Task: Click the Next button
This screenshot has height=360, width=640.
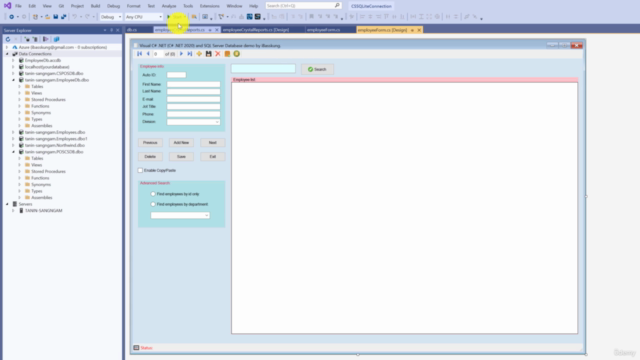Action: pyautogui.click(x=213, y=142)
